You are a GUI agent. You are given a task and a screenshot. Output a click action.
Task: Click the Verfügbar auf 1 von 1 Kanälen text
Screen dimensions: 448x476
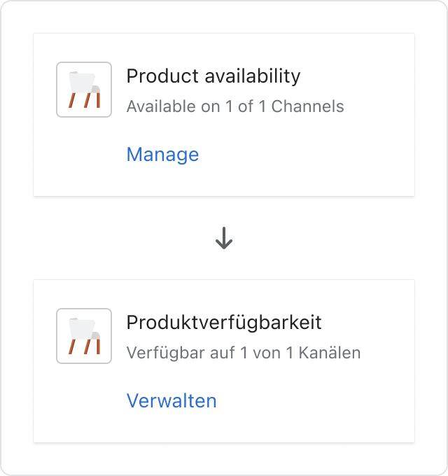(244, 353)
